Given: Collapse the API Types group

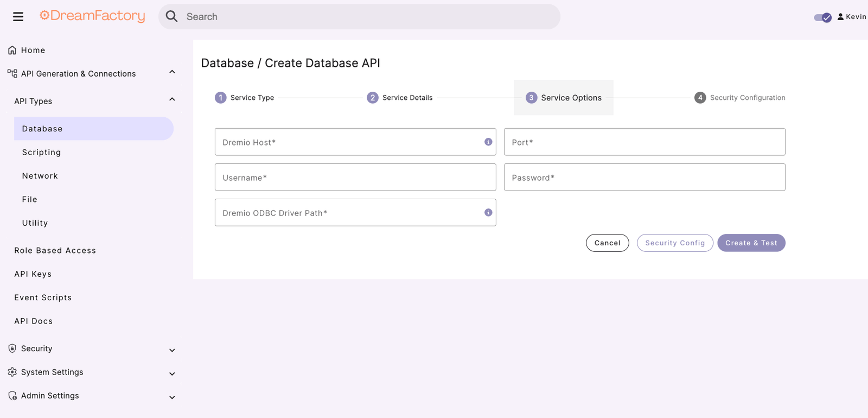Looking at the screenshot, I should coord(172,99).
